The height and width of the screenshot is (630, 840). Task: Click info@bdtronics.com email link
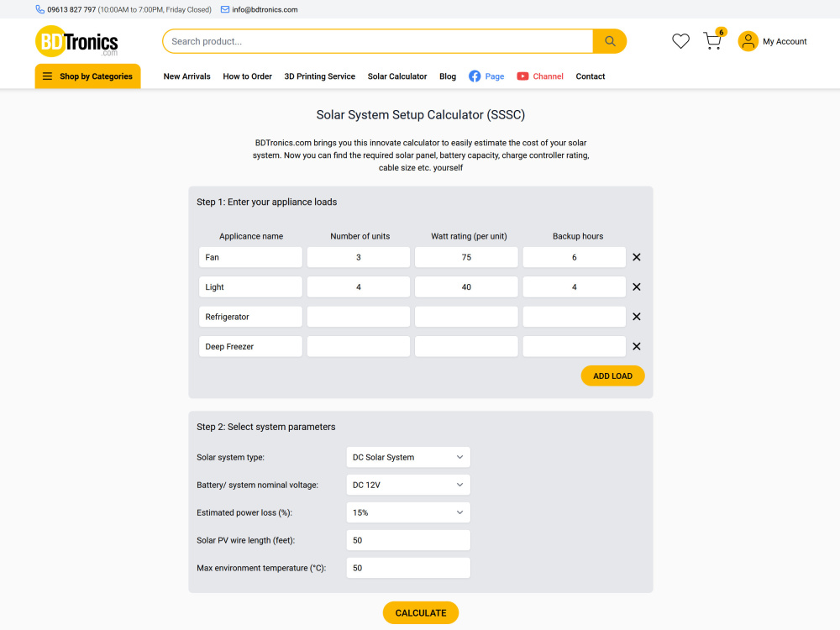click(x=265, y=9)
